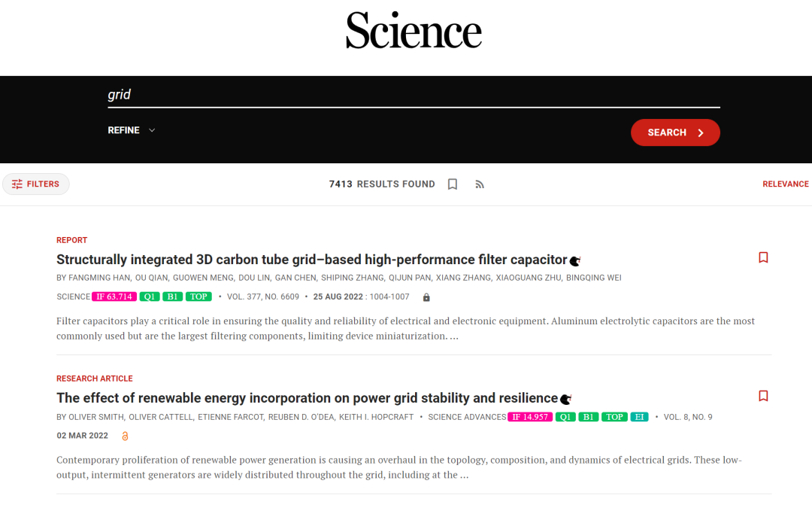Click the filters sliders icon in the Filters button

[x=17, y=184]
